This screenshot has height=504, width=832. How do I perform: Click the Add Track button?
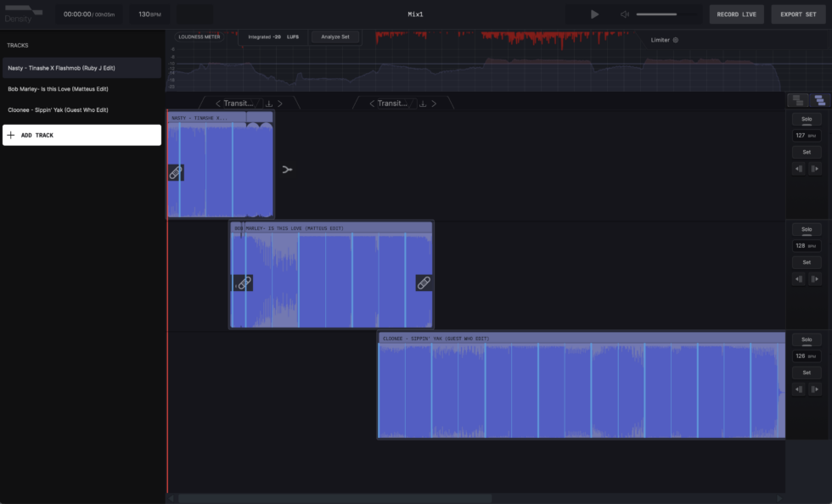click(82, 135)
